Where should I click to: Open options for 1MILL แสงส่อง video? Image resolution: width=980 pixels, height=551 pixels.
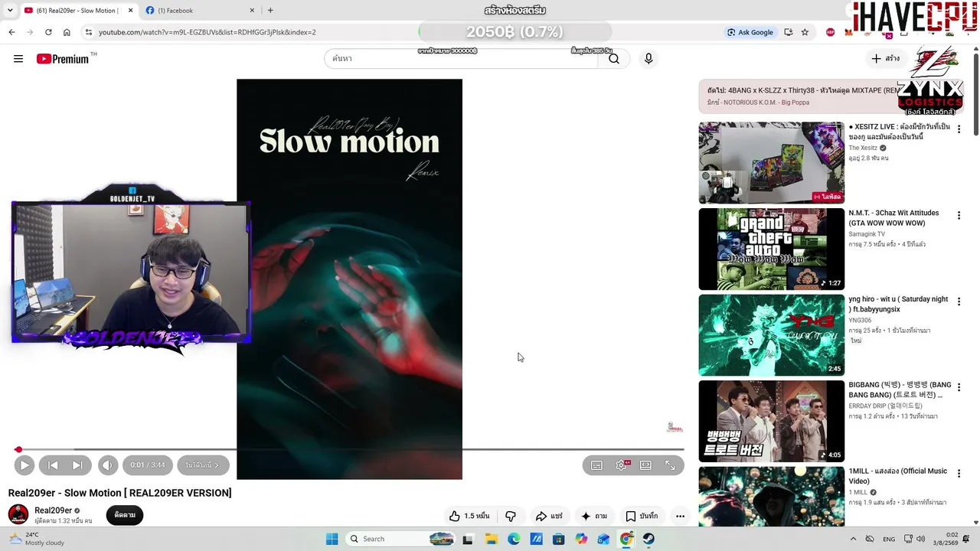click(x=959, y=474)
